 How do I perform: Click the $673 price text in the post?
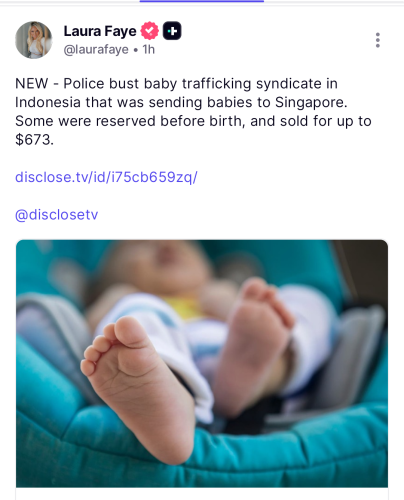[x=34, y=140]
